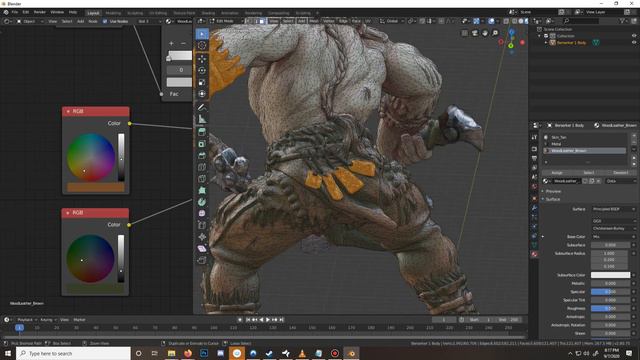Image resolution: width=640 pixels, height=360 pixels.
Task: Toggle visibility eye of Collection
Action: [x=634, y=36]
